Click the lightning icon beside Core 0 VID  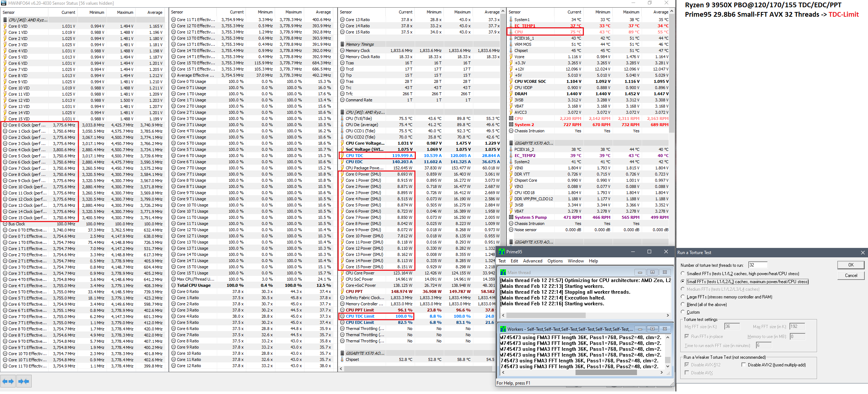click(x=5, y=26)
